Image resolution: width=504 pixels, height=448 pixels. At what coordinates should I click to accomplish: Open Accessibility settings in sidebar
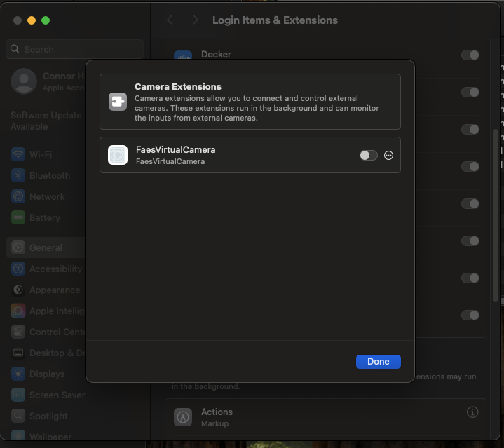[x=55, y=269]
